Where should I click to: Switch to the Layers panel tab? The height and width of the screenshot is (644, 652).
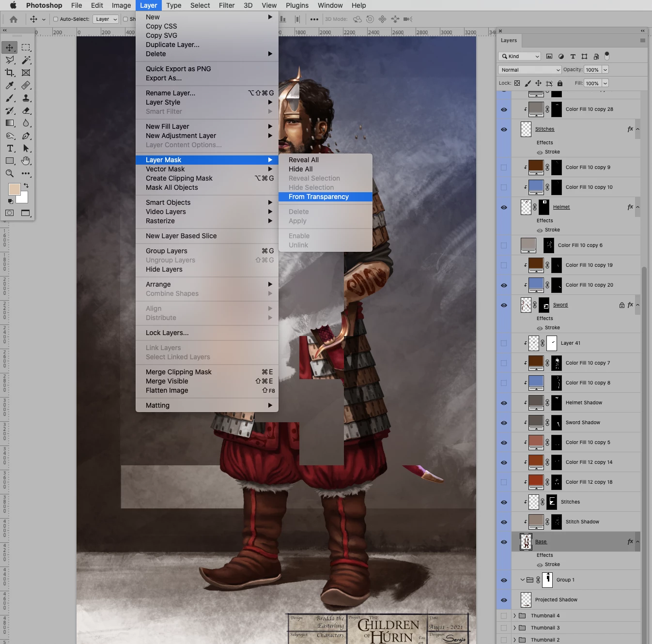pos(509,41)
